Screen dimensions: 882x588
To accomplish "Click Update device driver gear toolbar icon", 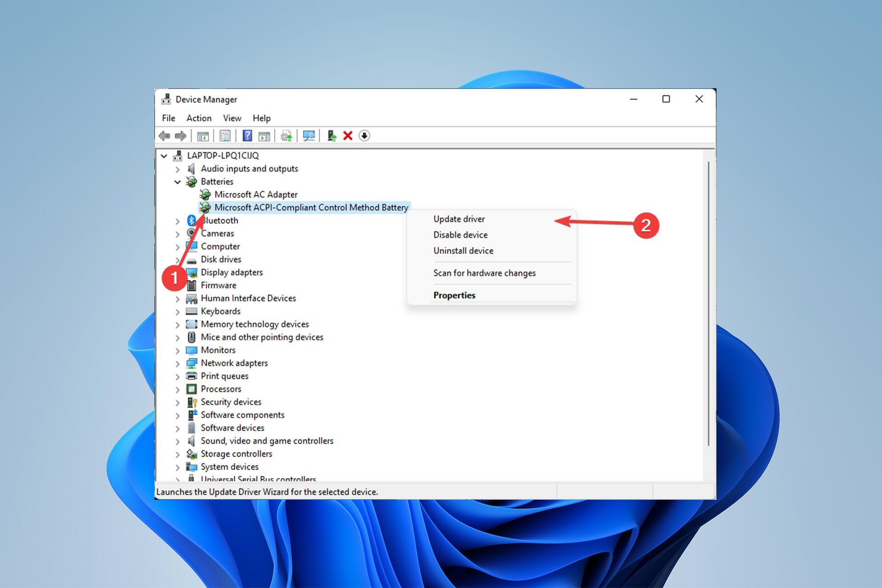I will point(286,136).
